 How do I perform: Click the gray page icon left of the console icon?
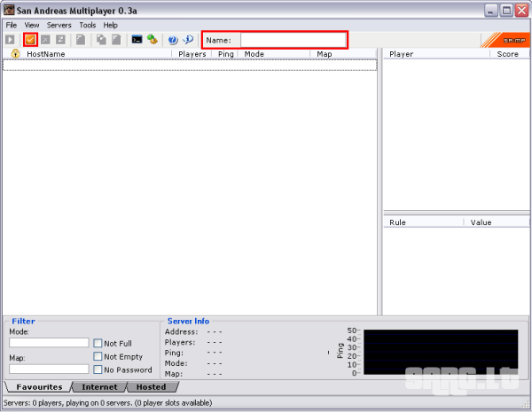point(116,40)
